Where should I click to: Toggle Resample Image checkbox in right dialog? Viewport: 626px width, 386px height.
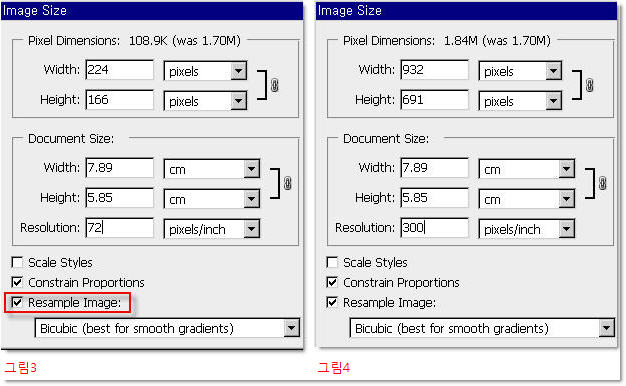click(332, 302)
